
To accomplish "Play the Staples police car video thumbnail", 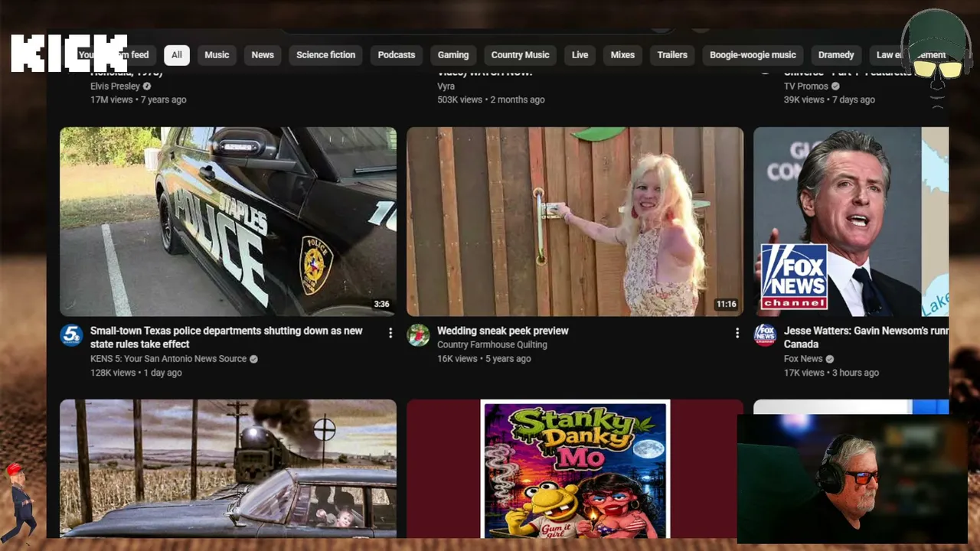I will pyautogui.click(x=228, y=221).
